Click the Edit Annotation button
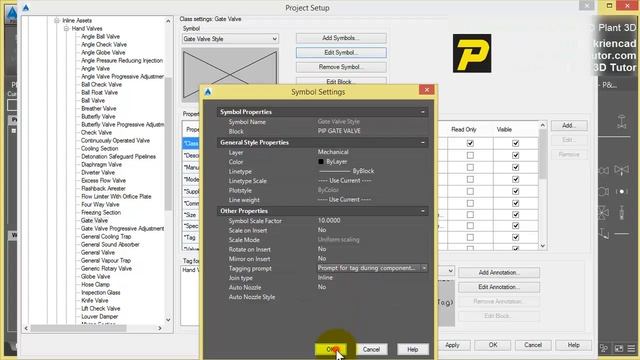This screenshot has height=360, width=640. (x=499, y=287)
